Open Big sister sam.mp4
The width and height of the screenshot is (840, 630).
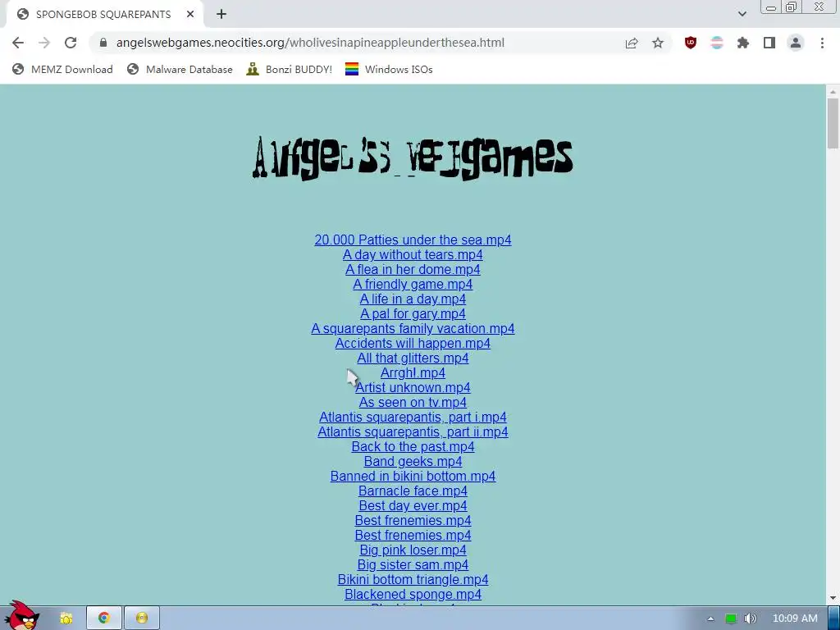pyautogui.click(x=413, y=564)
